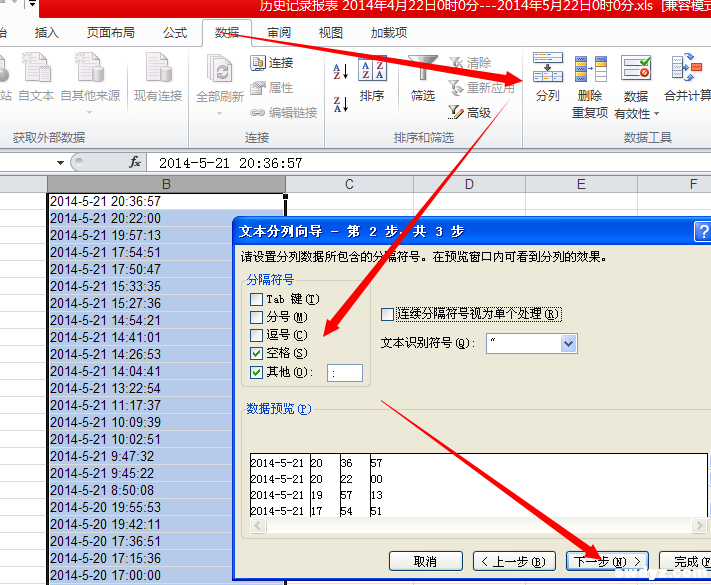This screenshot has width=711, height=585.
Task: Uncheck the 空格 (space) delimiter checkbox
Action: (257, 353)
